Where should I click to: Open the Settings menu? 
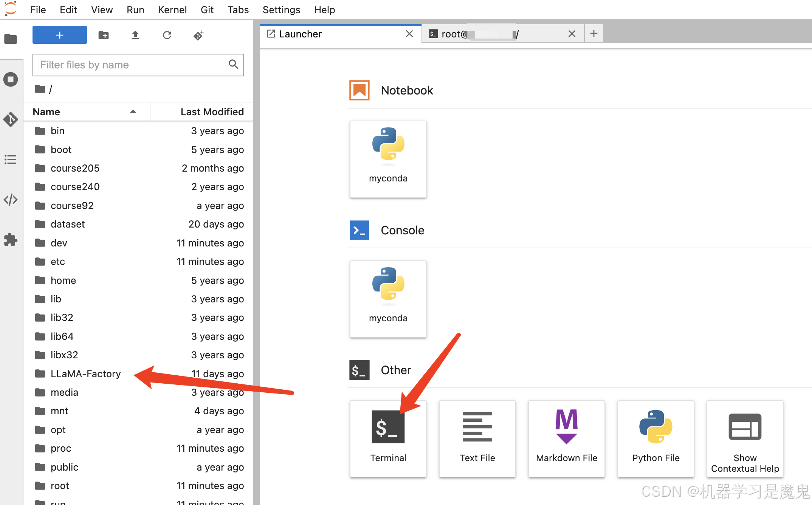[281, 10]
